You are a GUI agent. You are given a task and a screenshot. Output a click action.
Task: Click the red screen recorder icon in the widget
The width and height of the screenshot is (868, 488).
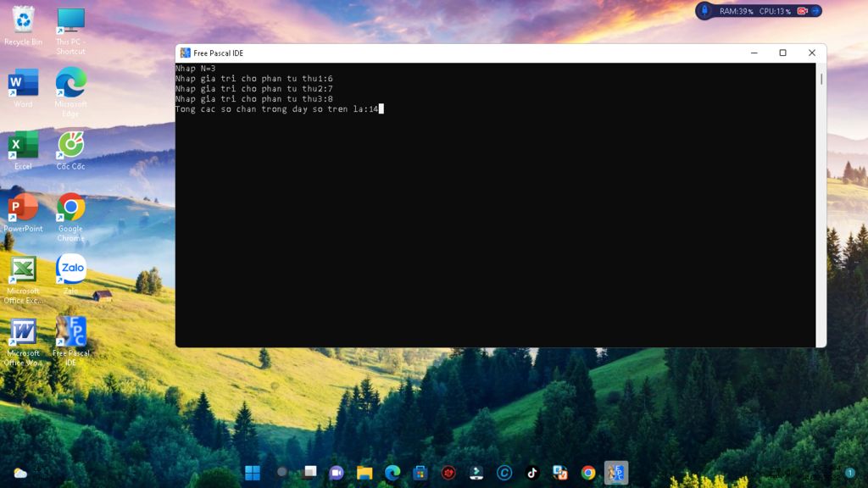pyautogui.click(x=802, y=10)
